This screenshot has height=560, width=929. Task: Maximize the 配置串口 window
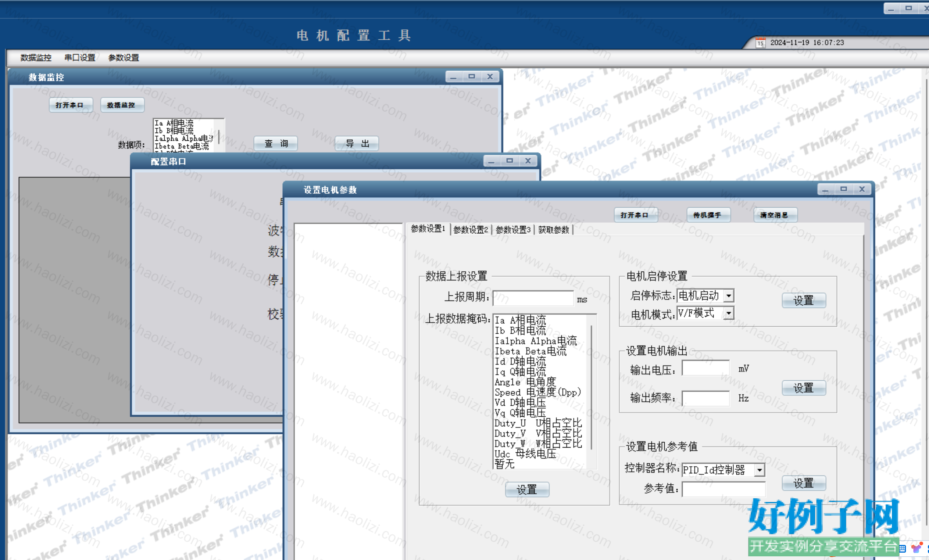(510, 161)
